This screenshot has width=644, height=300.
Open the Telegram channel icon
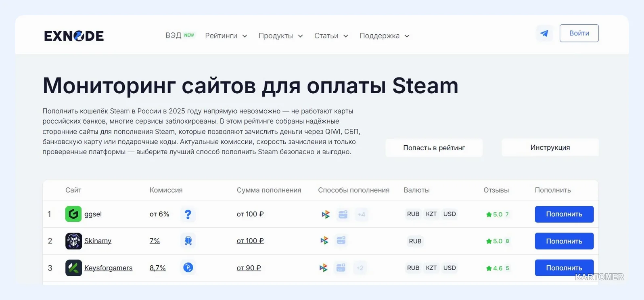click(x=544, y=34)
